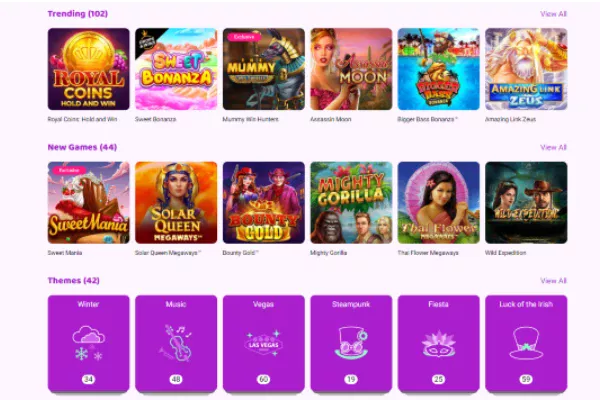Click View All for Trending games
The width and height of the screenshot is (600, 400).
(x=553, y=14)
